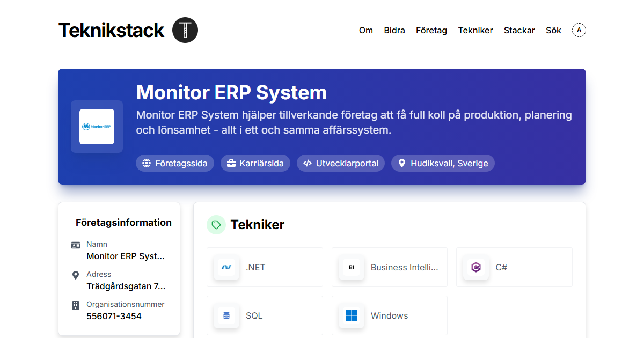Screen dimensions: 644x338
Task: Click the 'Adress' field label
Action: coord(99,274)
